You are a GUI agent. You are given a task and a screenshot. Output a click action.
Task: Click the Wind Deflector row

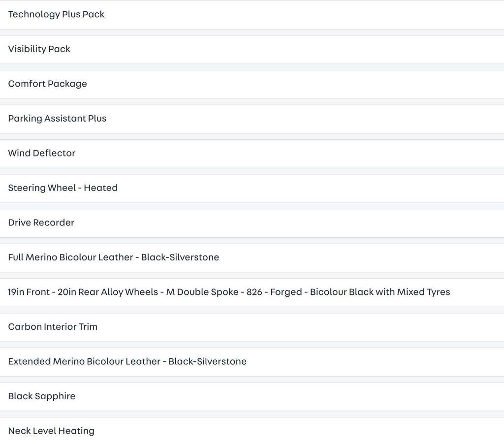pos(252,154)
